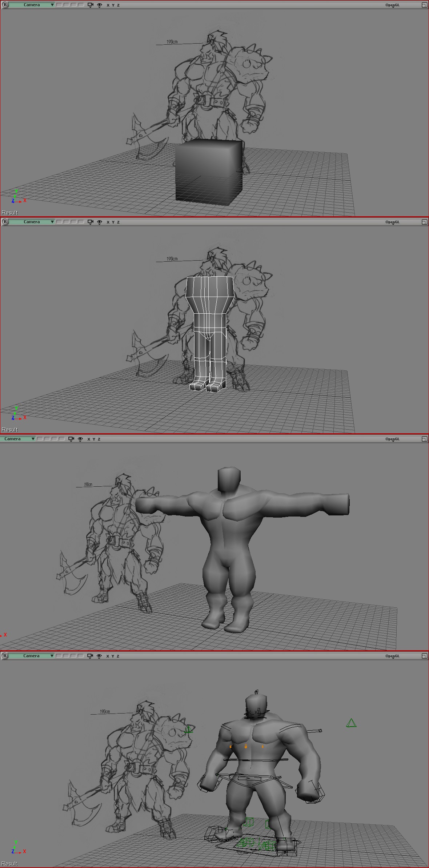429x868 pixels.
Task: Open the camera icon menu in the T-pose model viewport
Action: click(x=71, y=439)
